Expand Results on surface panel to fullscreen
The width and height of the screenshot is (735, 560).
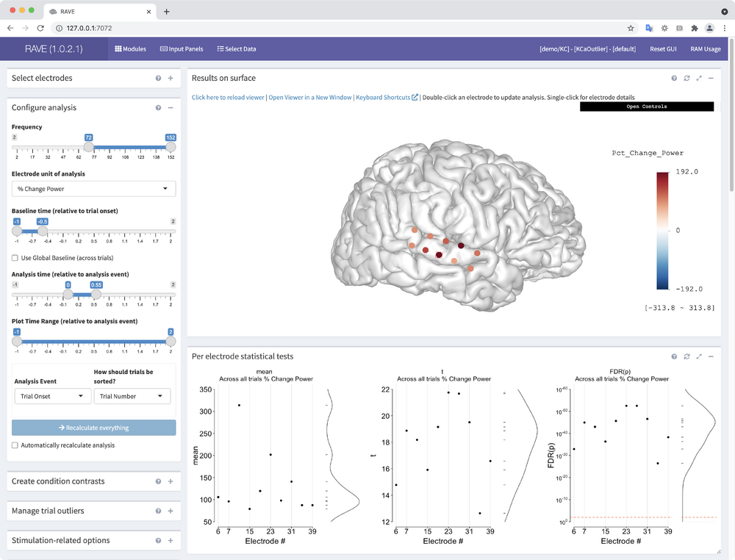699,78
